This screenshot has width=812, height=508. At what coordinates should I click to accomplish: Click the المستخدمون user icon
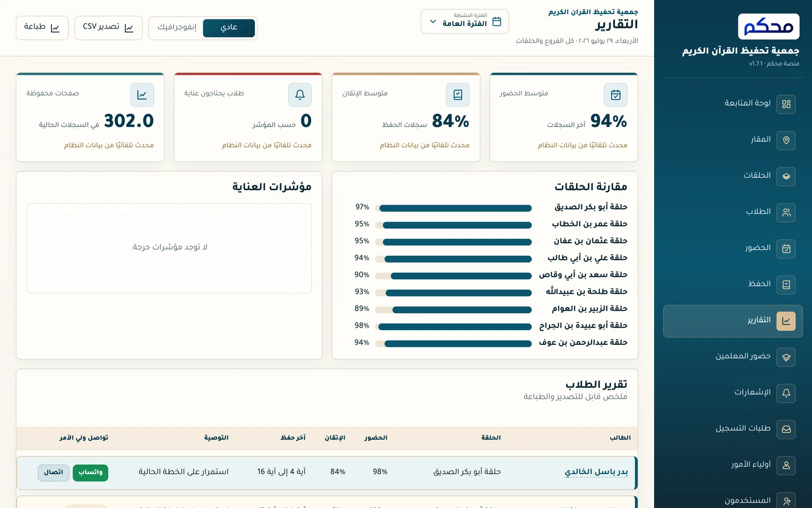(786, 501)
